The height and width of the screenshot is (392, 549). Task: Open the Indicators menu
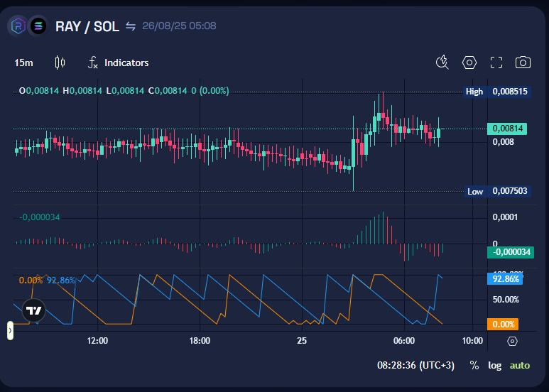click(119, 62)
